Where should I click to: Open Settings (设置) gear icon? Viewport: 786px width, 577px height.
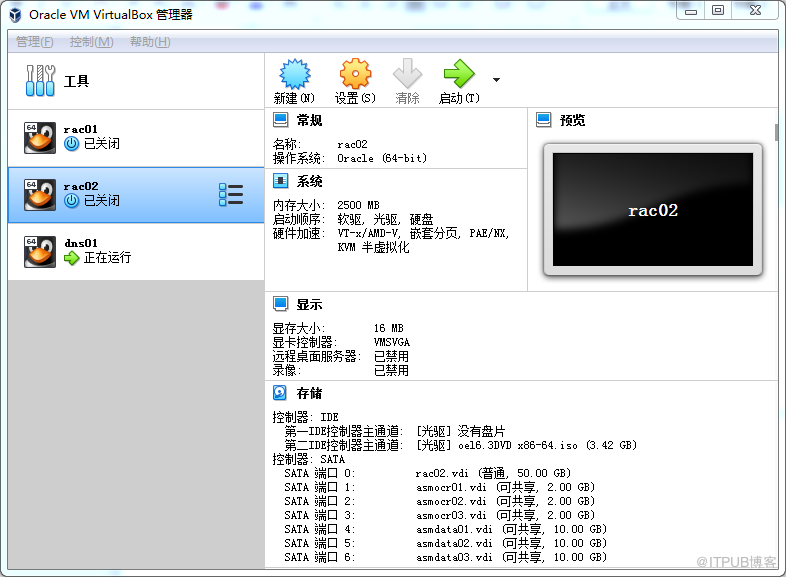tap(355, 74)
